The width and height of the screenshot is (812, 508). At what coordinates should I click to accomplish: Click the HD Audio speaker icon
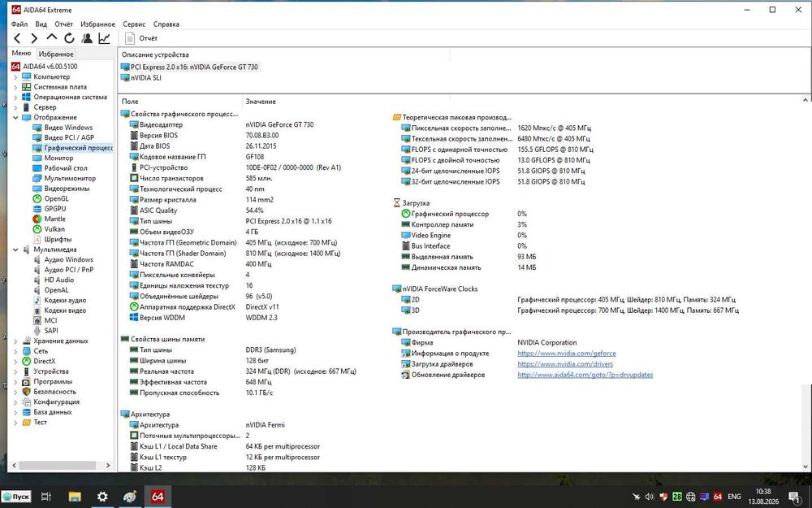[37, 280]
